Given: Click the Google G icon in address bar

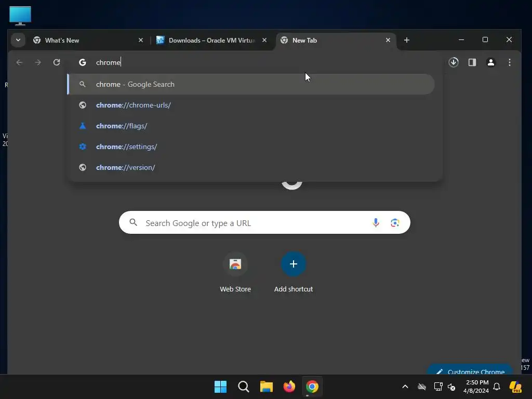Looking at the screenshot, I should point(83,62).
